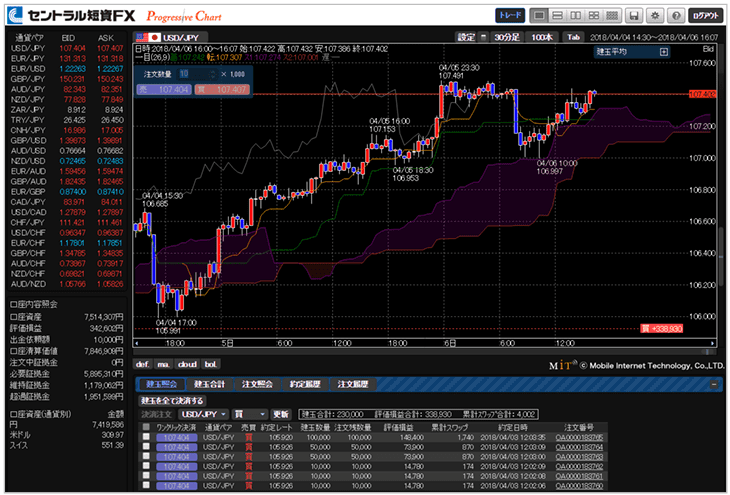Select the single-chart layout icon
This screenshot has height=495, width=730.
click(x=539, y=16)
